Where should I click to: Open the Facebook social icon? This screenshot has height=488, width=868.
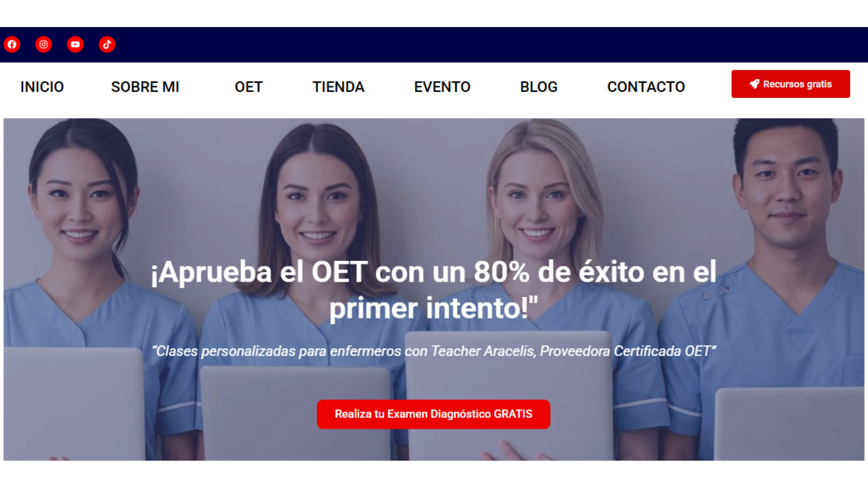coord(12,44)
